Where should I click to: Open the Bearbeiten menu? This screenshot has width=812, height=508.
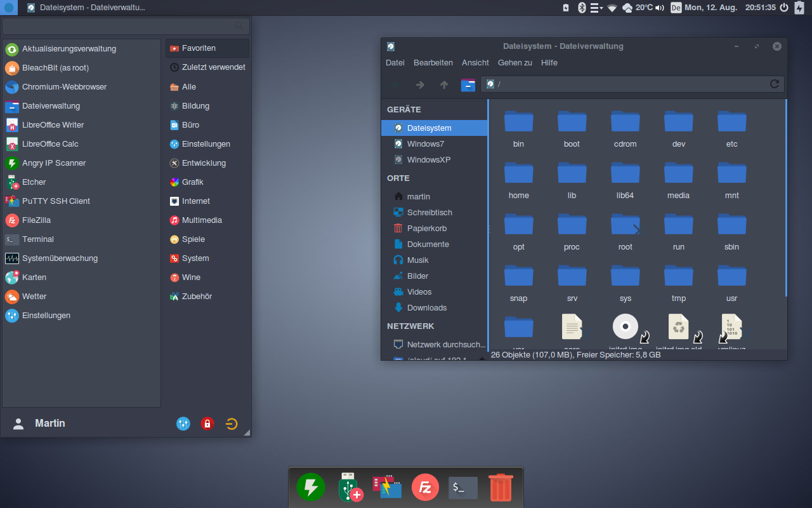(x=433, y=63)
